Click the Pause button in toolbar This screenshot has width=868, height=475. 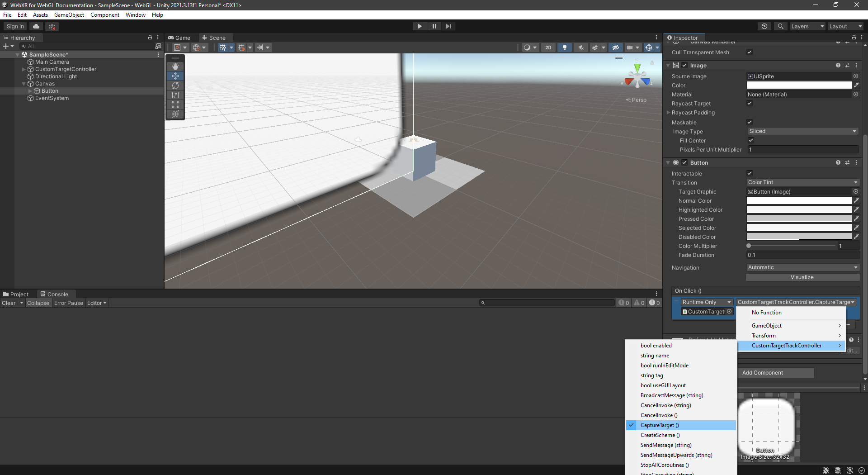[434, 26]
